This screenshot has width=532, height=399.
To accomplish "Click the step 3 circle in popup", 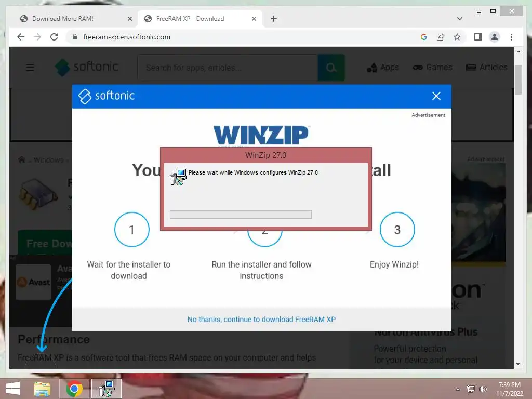I will (397, 230).
